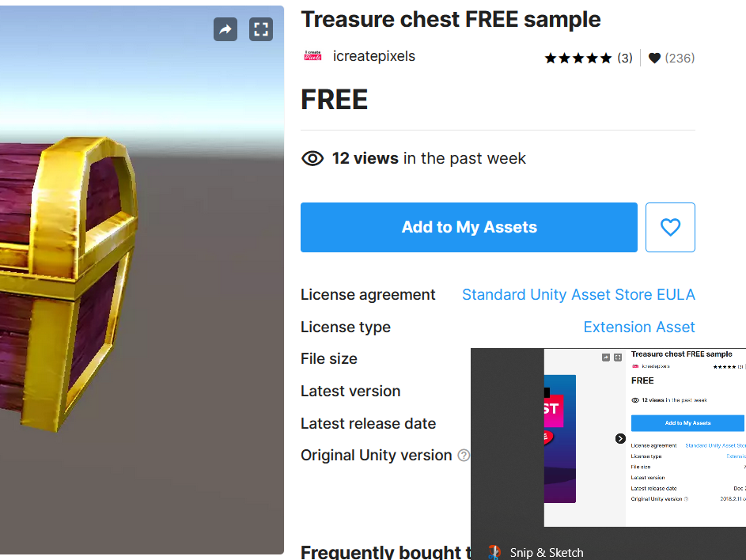Viewport: 746px width, 560px height.
Task: Open the icreatepixels publisher page
Action: (374, 56)
